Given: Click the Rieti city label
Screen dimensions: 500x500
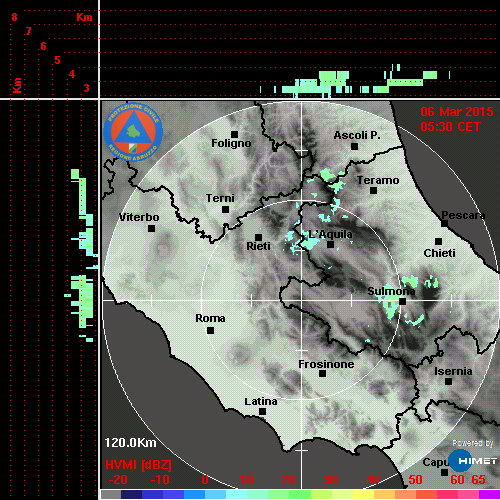Looking at the screenshot, I should 258,246.
